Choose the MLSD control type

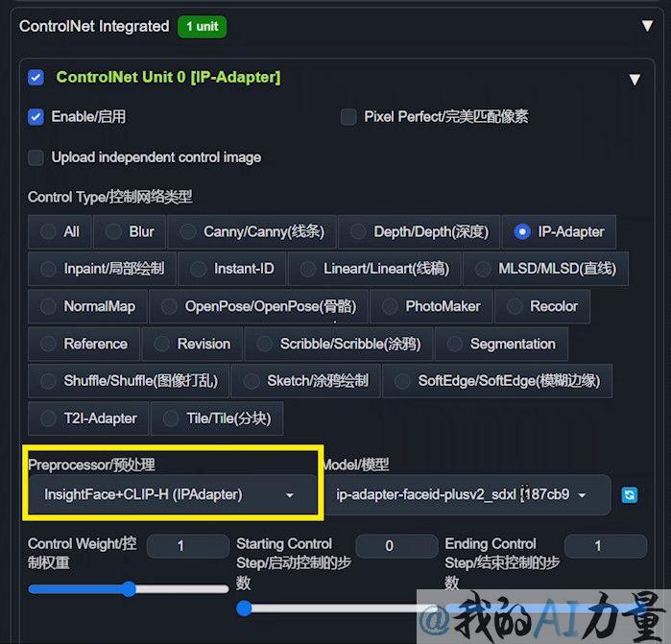point(545,269)
